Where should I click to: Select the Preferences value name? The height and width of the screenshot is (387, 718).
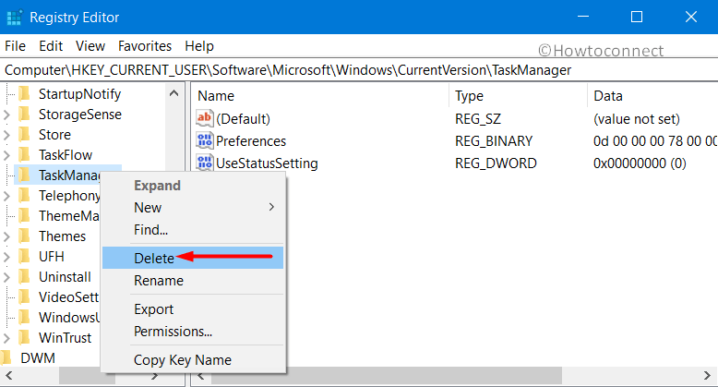(251, 141)
